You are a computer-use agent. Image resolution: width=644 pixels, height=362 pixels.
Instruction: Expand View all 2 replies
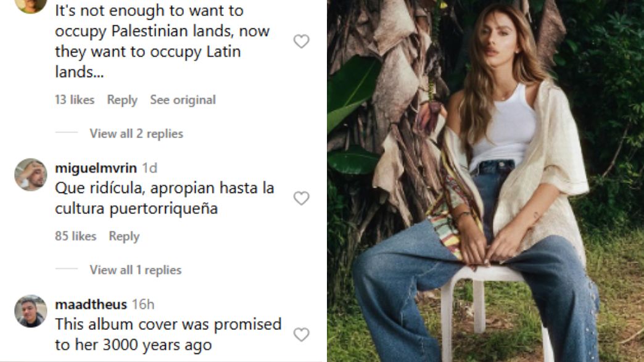pos(136,133)
